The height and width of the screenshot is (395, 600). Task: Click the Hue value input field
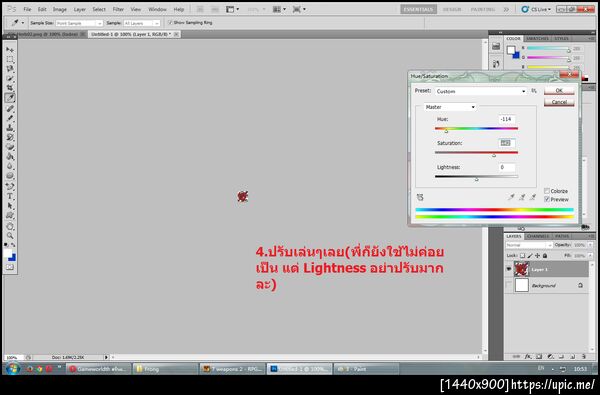507,119
